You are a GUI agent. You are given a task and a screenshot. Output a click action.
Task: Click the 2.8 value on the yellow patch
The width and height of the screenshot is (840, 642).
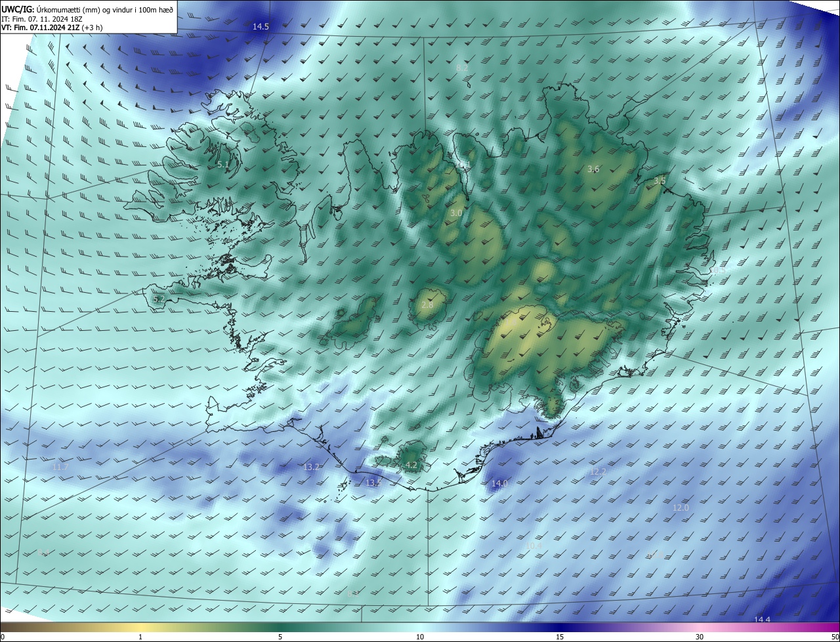click(427, 305)
